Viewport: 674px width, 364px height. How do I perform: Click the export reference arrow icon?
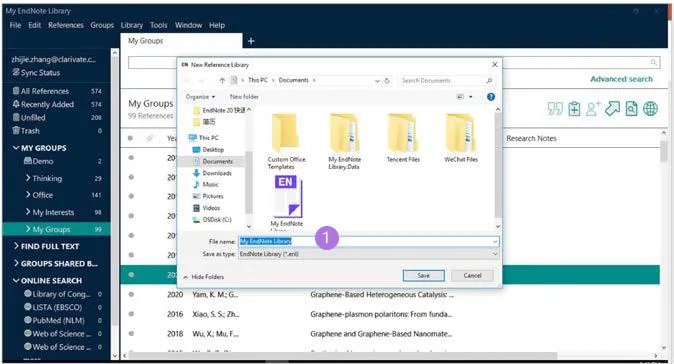(x=612, y=109)
